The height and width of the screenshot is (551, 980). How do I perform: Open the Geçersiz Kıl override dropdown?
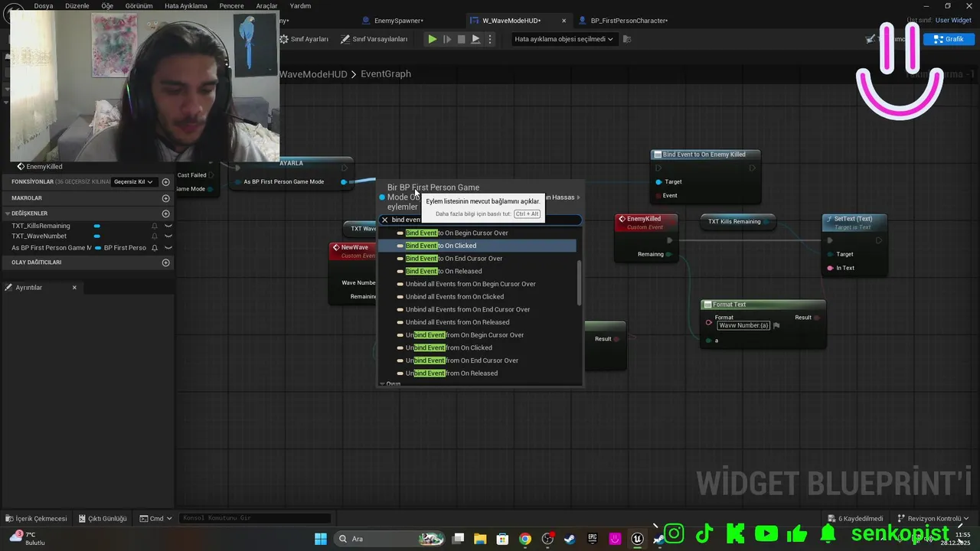click(133, 182)
